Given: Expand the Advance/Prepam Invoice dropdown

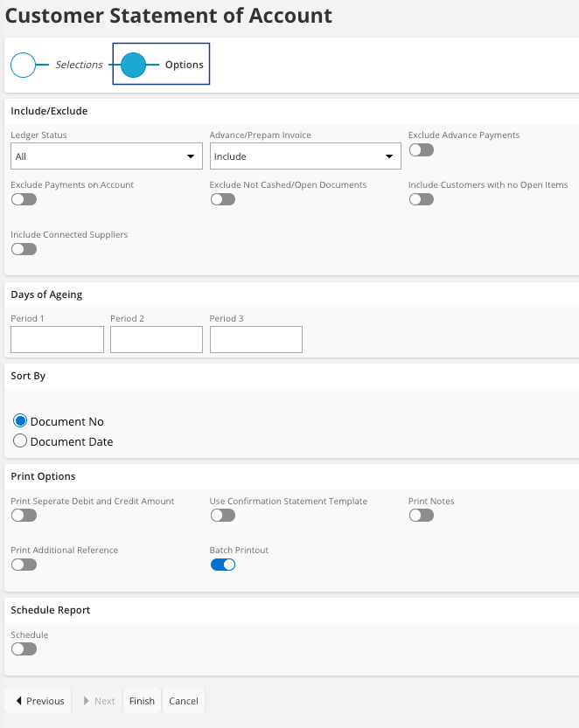Looking at the screenshot, I should click(x=304, y=156).
